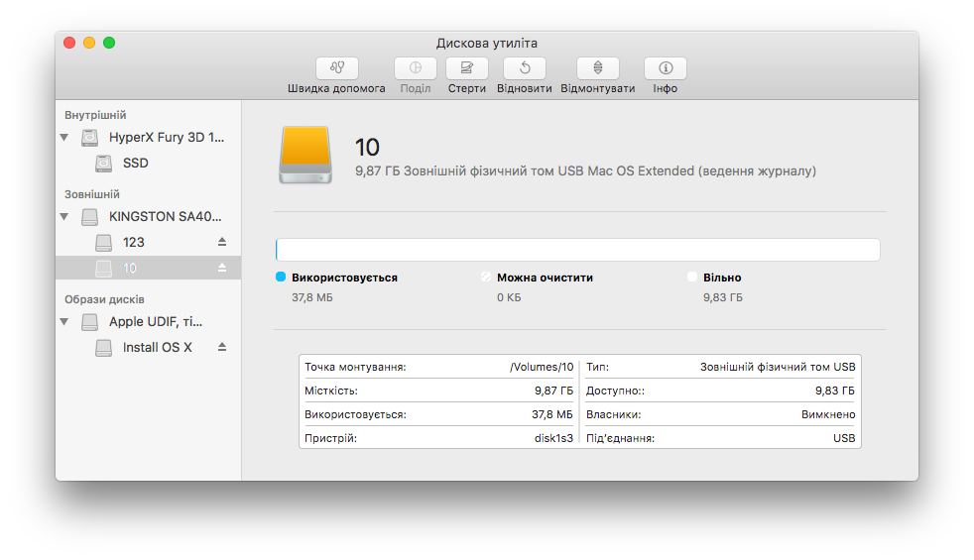Click the Доступно value 9,83 ГБ

835,391
